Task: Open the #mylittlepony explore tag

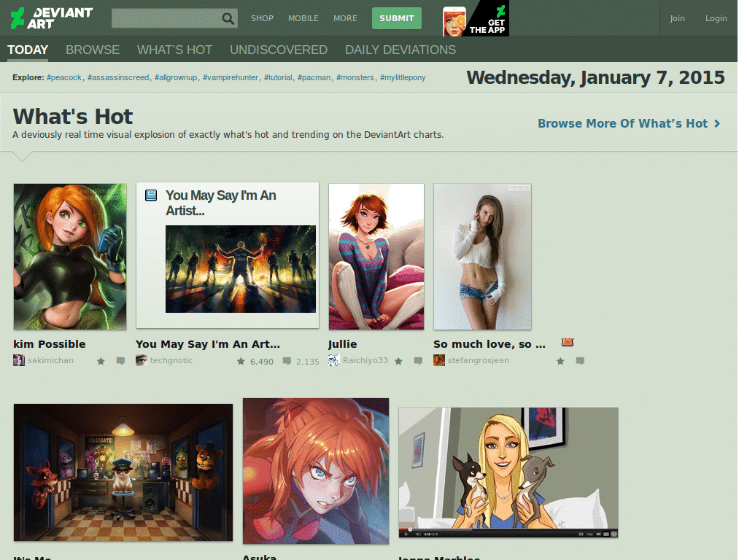Action: pos(403,77)
